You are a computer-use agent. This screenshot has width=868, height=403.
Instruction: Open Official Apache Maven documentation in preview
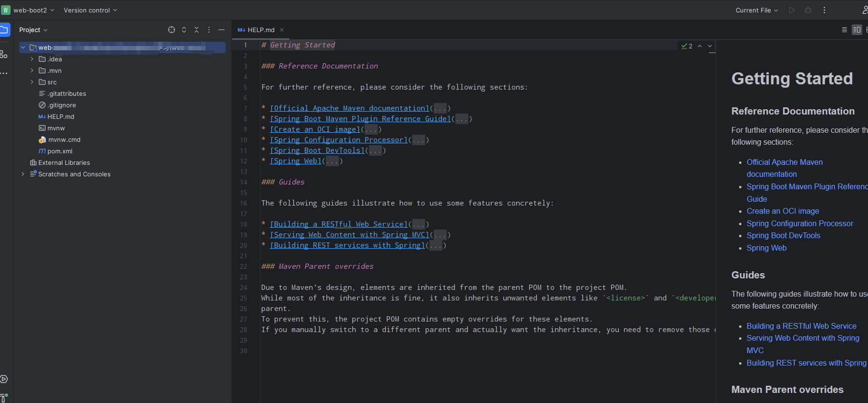(785, 168)
